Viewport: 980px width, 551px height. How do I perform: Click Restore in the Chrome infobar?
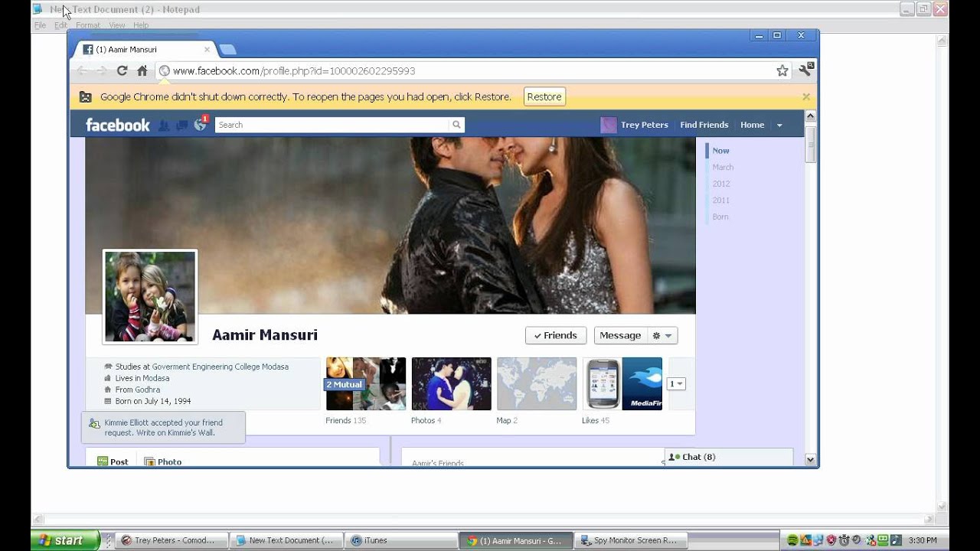(x=544, y=97)
